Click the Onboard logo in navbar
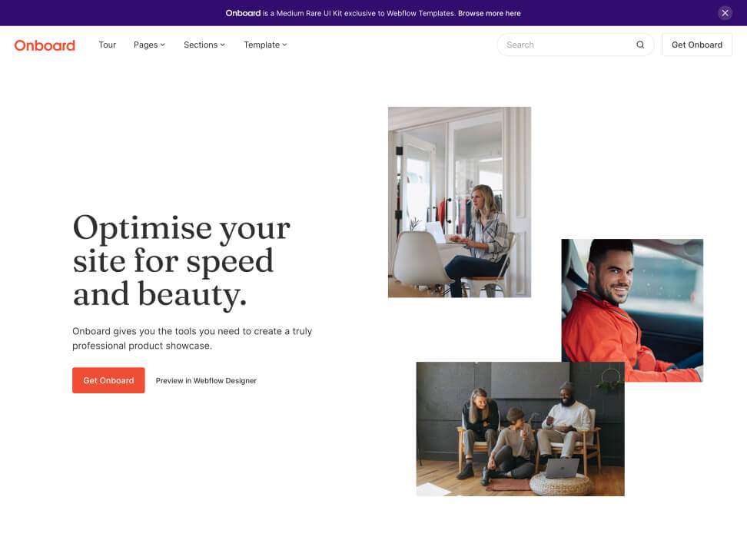Image resolution: width=747 pixels, height=560 pixels. point(45,45)
